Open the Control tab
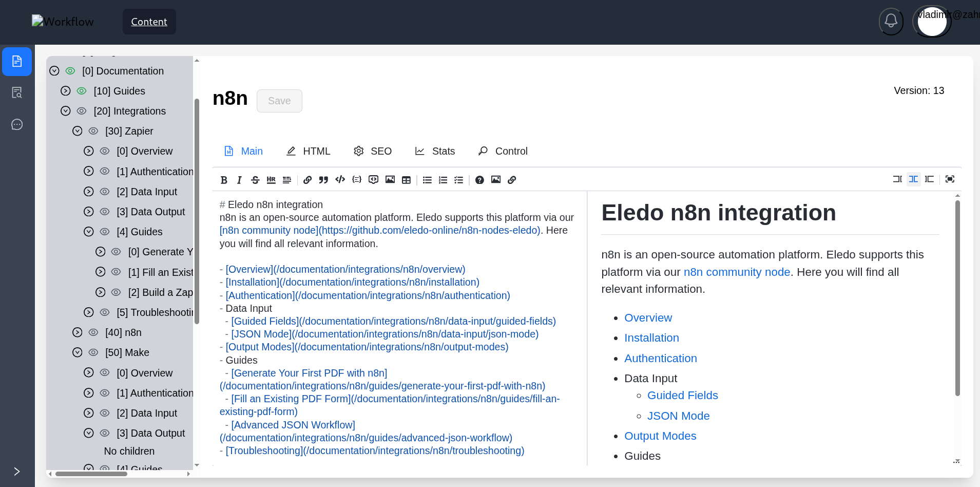Screen dimensions: 980x487 point(503,151)
